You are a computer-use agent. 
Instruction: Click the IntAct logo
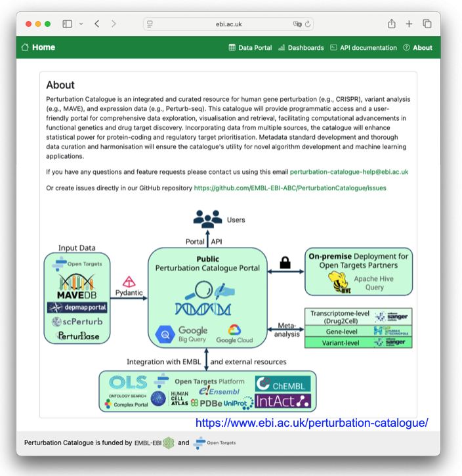[283, 401]
